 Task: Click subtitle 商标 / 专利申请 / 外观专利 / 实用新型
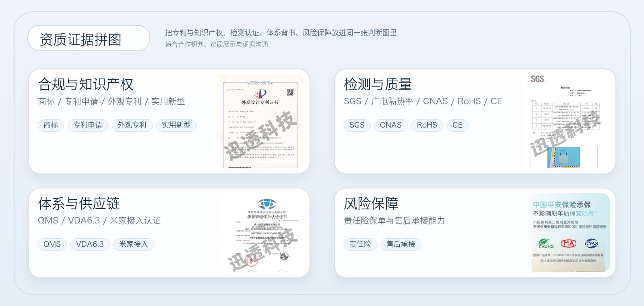(x=111, y=101)
